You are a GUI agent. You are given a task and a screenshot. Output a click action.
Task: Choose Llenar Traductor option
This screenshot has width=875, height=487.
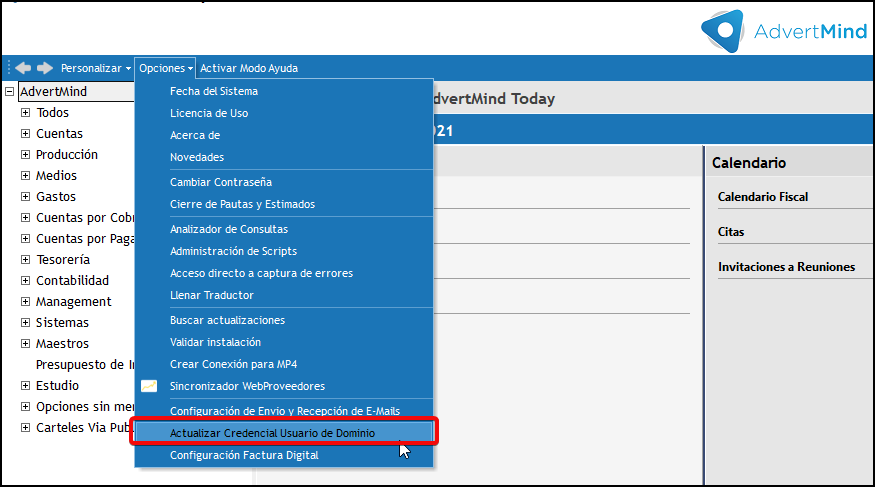tap(284, 295)
